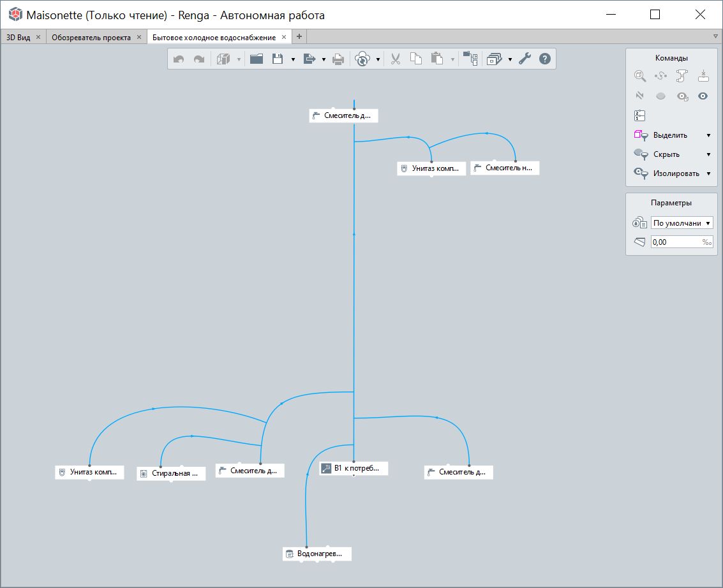Expand the Выделить filter arrow
This screenshot has height=588, width=723.
[709, 135]
